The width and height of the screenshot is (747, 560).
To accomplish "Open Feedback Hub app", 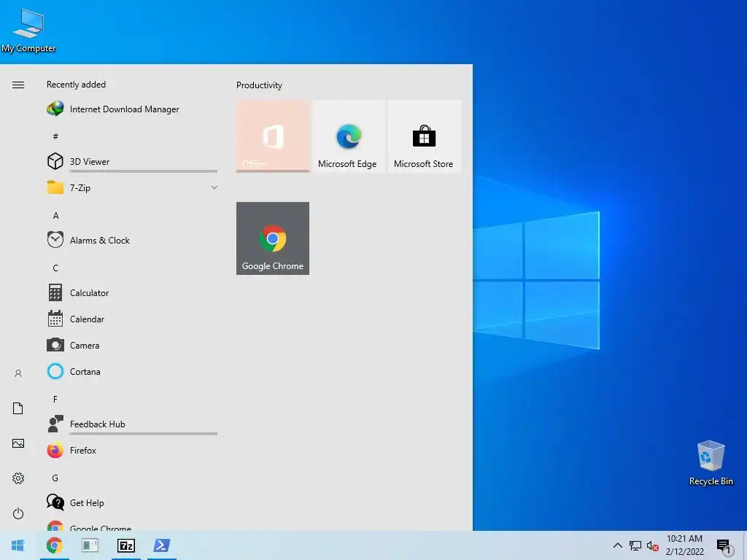I will click(x=132, y=424).
